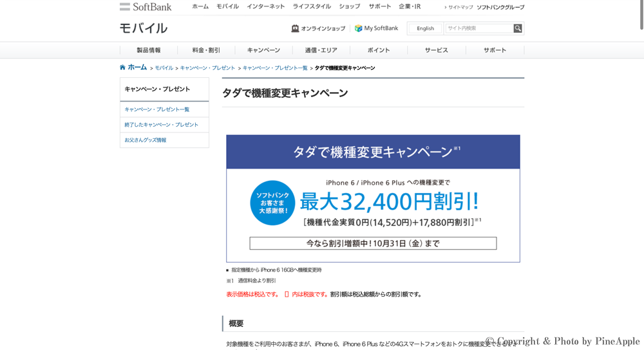The width and height of the screenshot is (644, 350).
Task: Open the 製品情報 navigation tab
Action: (x=149, y=50)
